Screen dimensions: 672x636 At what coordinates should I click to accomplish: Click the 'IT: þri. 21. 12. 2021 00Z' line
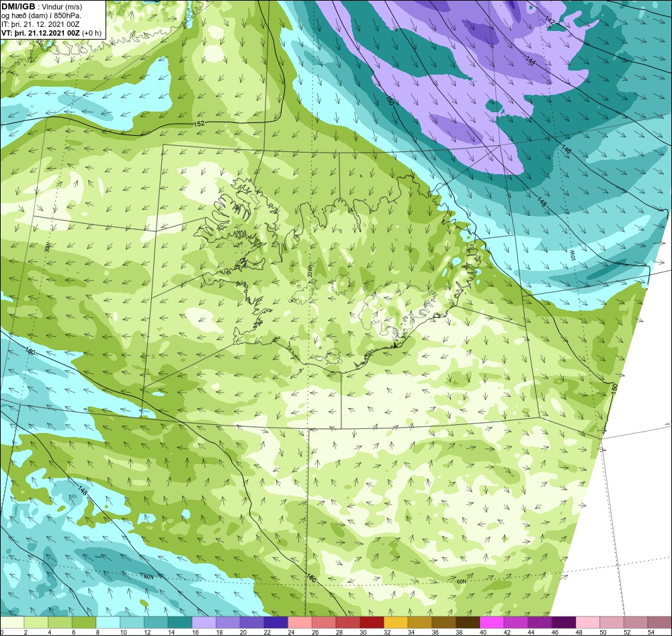click(40, 24)
